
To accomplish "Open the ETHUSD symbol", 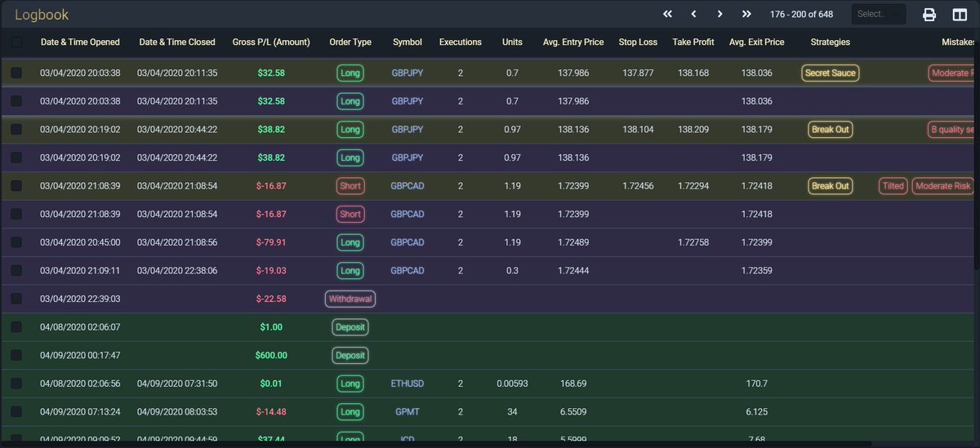I will pos(408,384).
